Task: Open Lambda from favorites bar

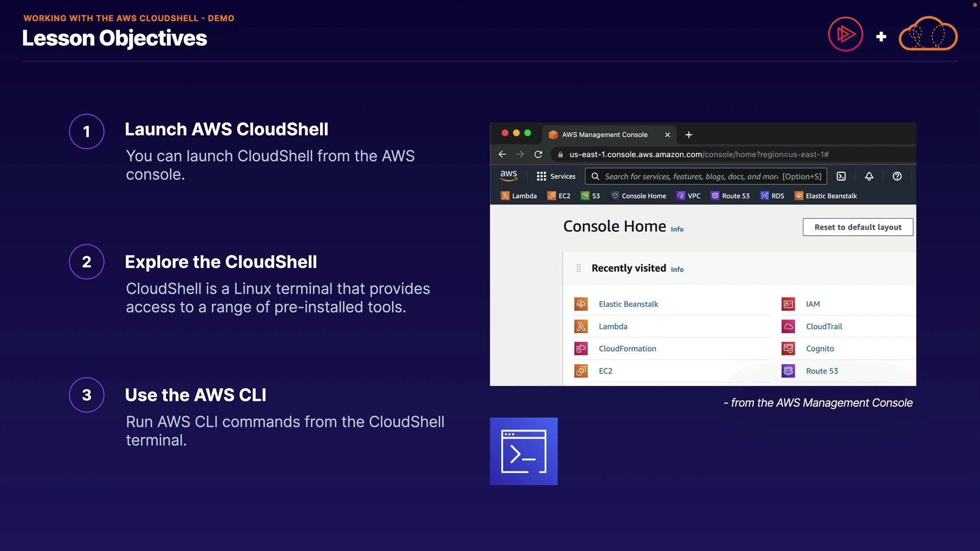Action: (519, 196)
